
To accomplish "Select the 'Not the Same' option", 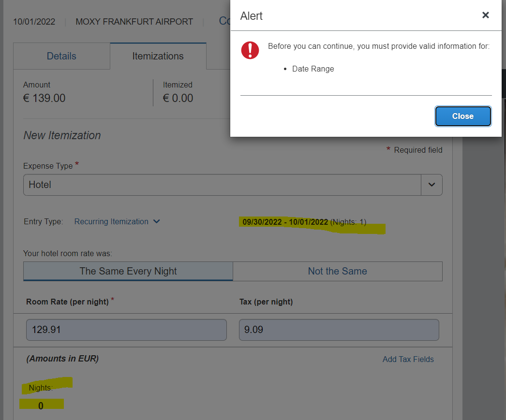I will [x=337, y=271].
